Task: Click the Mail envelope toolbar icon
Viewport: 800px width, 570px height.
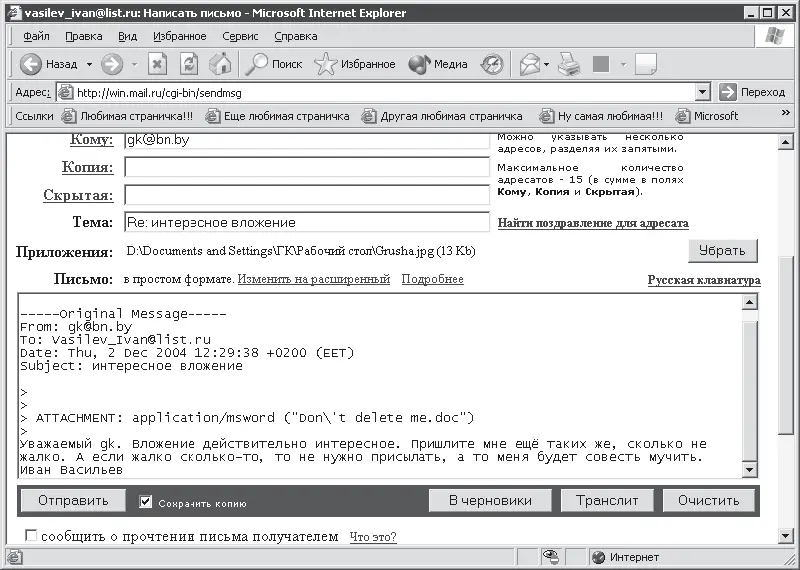Action: pos(530,64)
